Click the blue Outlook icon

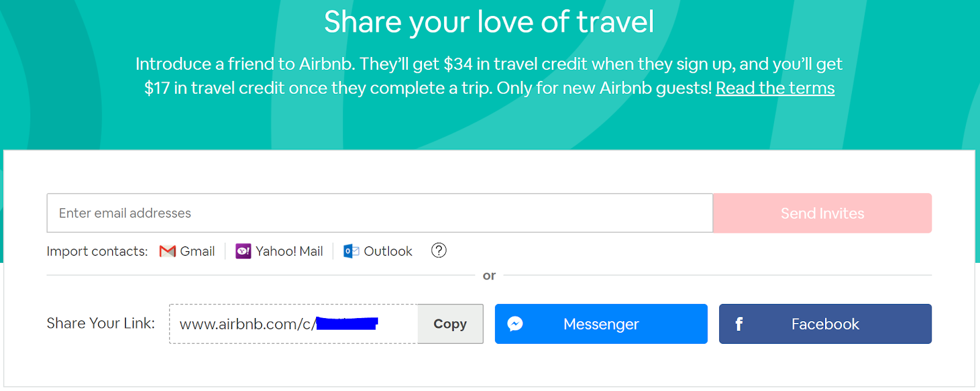pos(351,251)
